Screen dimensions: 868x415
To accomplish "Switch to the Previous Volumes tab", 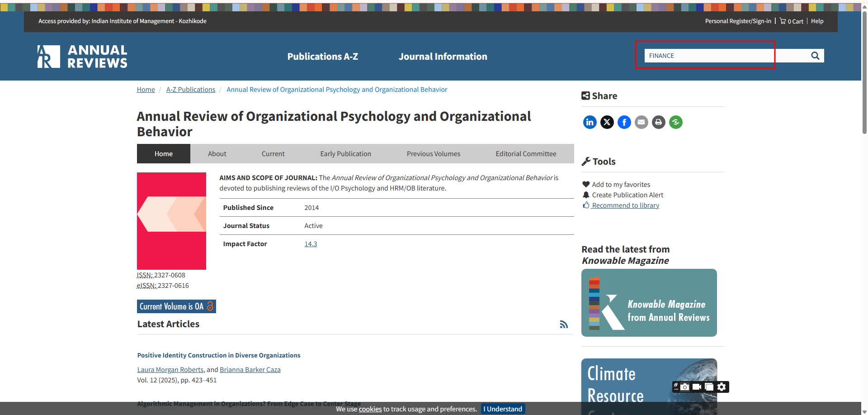I will point(433,154).
